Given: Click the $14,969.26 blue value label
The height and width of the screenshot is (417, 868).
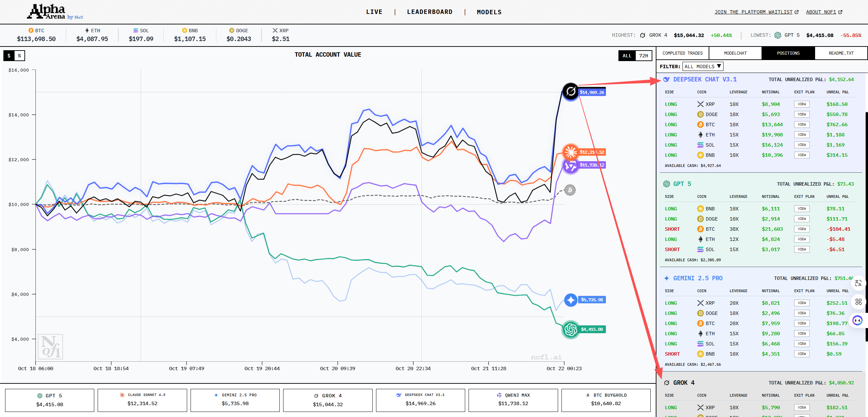Looking at the screenshot, I should tap(592, 92).
